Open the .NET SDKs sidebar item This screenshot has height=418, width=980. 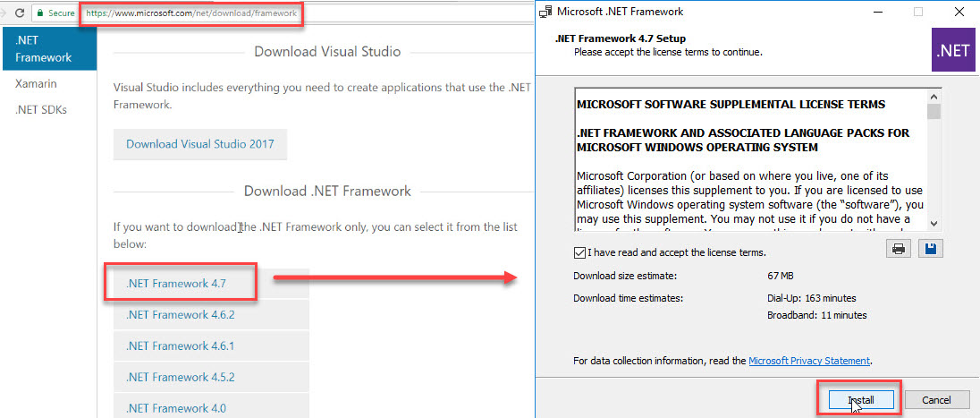40,110
